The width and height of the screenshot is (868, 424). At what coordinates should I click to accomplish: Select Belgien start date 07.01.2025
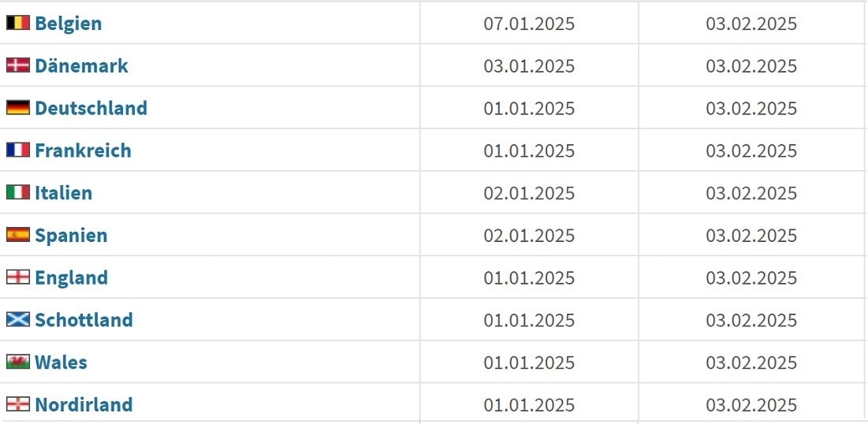click(529, 23)
